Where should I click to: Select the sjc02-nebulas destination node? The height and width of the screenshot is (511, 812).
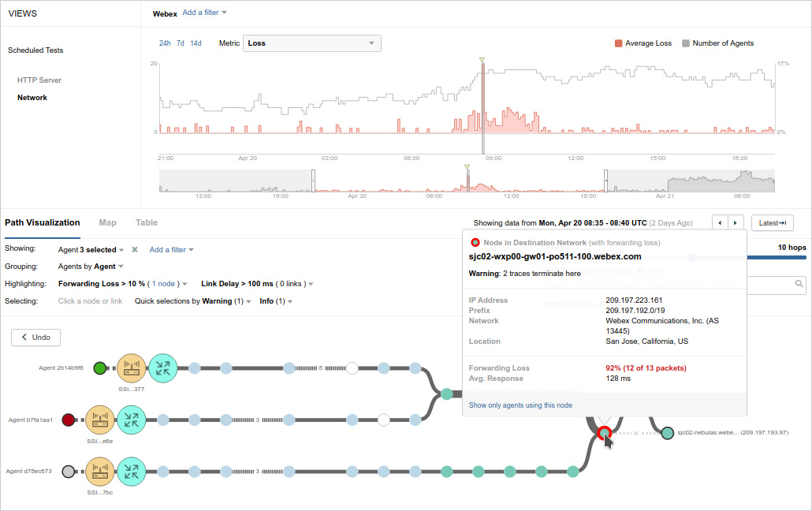668,432
